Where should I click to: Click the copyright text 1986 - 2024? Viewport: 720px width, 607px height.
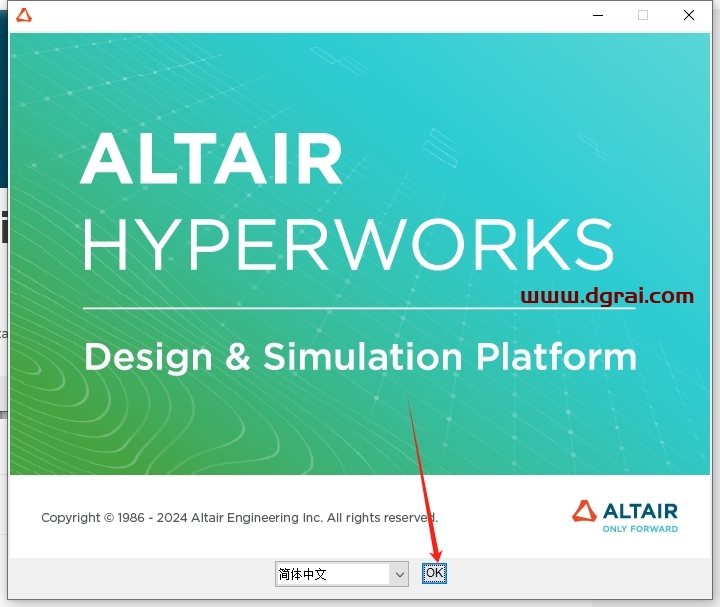click(239, 517)
